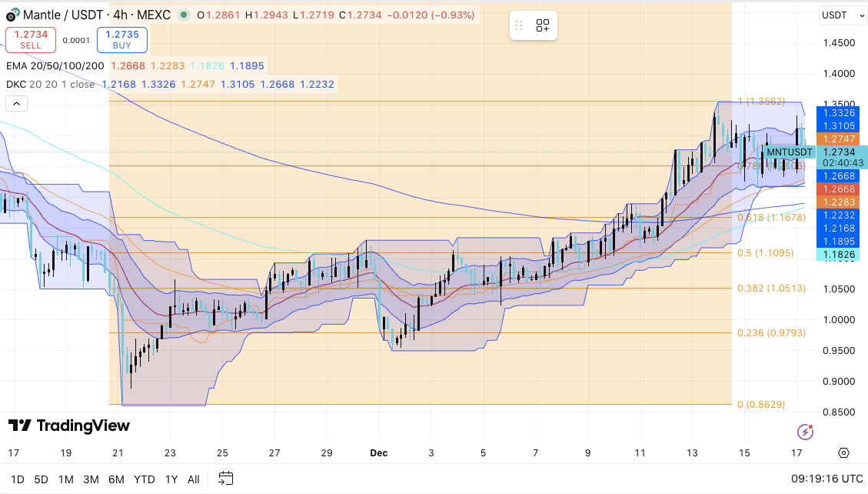
Task: Click the TradingView logo
Action: coord(68,426)
